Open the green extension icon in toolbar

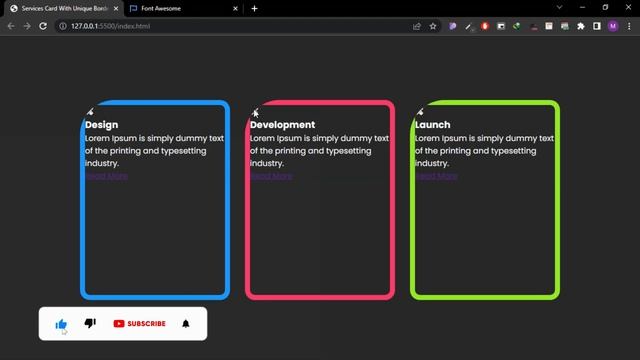pos(517,26)
